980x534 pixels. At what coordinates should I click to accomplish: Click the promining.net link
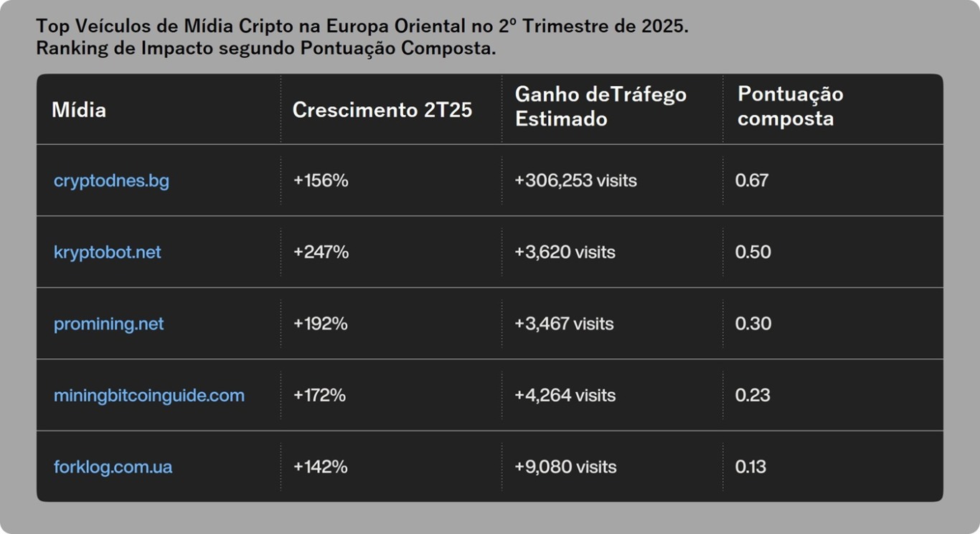(x=108, y=324)
